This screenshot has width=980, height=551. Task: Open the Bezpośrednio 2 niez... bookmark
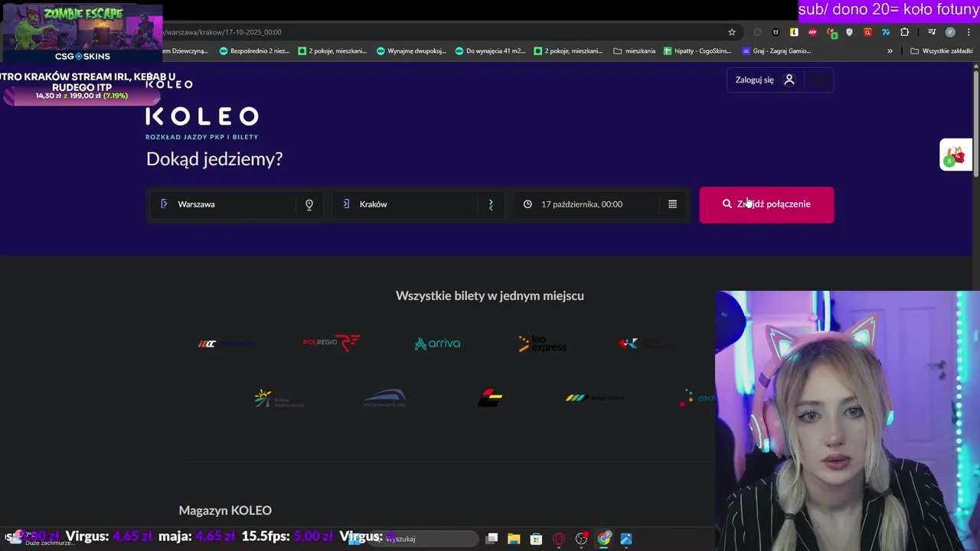click(254, 51)
